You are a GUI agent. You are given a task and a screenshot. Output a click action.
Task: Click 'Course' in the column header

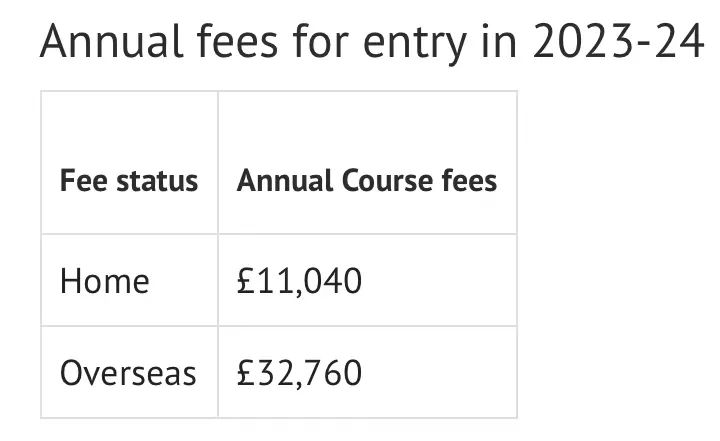click(x=387, y=181)
